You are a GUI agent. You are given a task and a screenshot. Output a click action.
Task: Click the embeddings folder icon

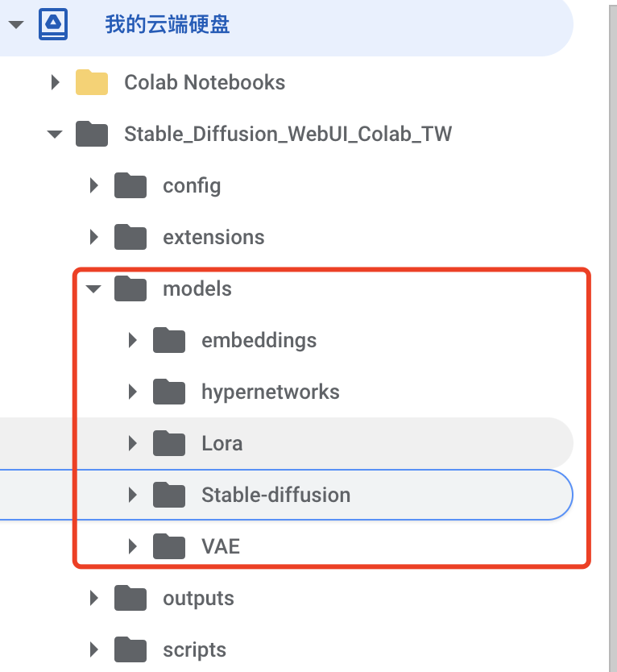pos(169,340)
